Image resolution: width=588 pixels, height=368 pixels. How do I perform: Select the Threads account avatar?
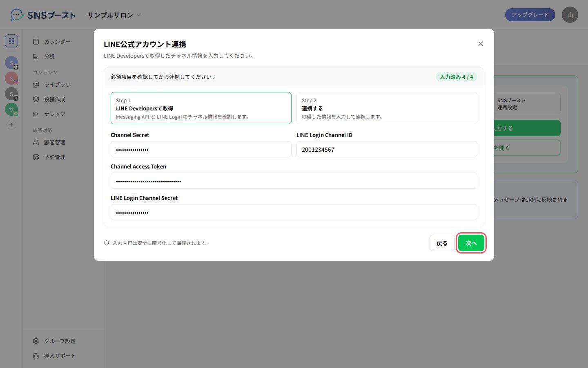tap(11, 63)
